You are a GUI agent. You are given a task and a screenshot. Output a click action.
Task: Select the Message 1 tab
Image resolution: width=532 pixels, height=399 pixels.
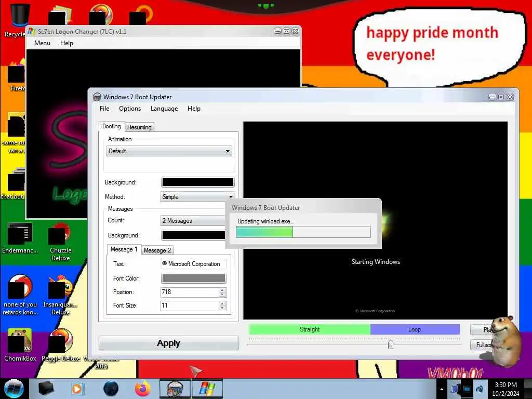coord(124,249)
